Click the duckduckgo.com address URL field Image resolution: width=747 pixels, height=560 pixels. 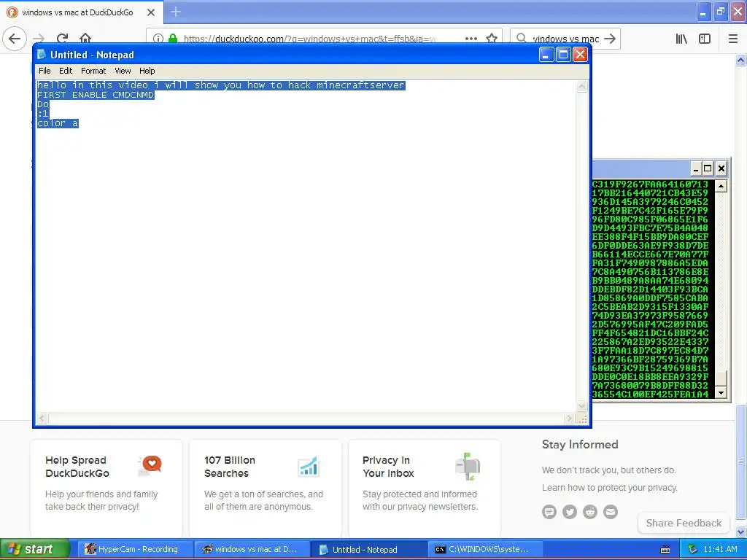(x=309, y=39)
